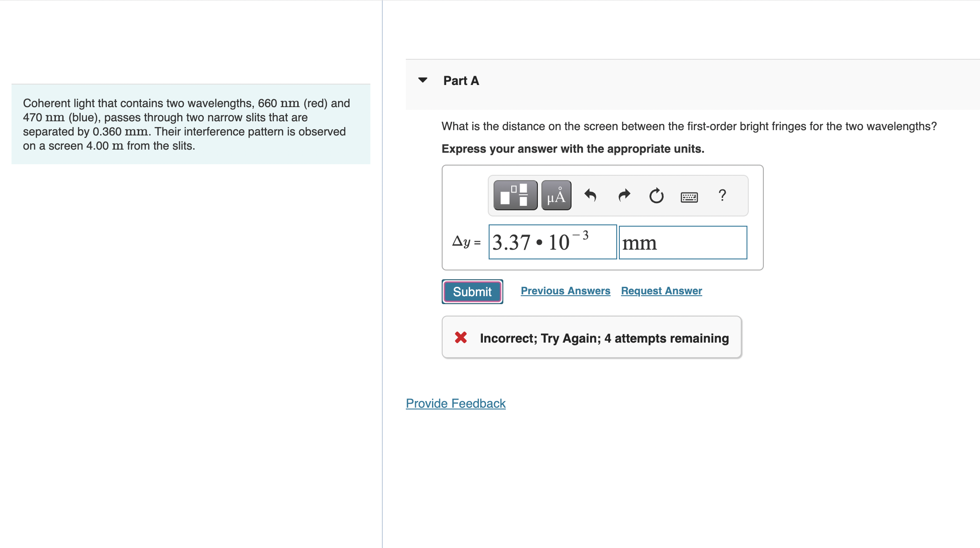Click Request Answer link
Screen dimensions: 980x548
coord(661,291)
